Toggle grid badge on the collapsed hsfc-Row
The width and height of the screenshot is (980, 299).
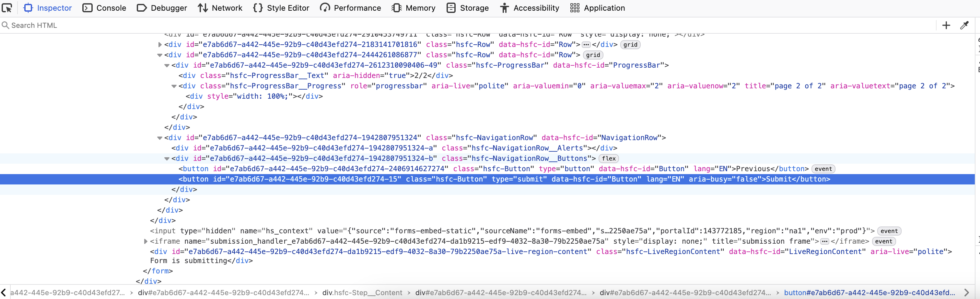click(x=630, y=44)
